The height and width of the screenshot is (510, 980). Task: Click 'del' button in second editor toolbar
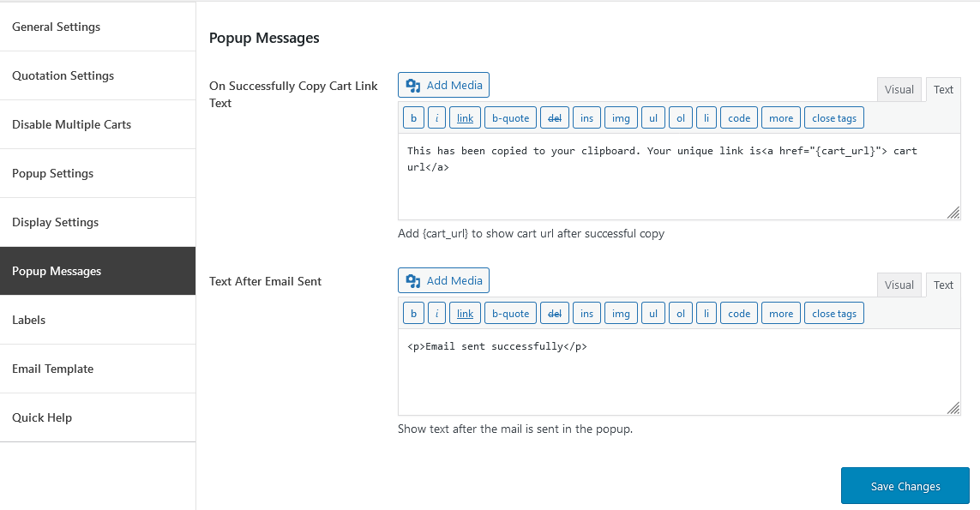pos(555,313)
